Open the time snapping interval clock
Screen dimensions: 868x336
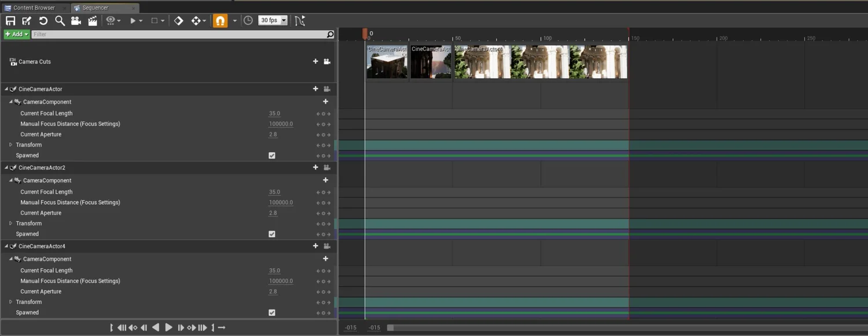pyautogui.click(x=248, y=20)
